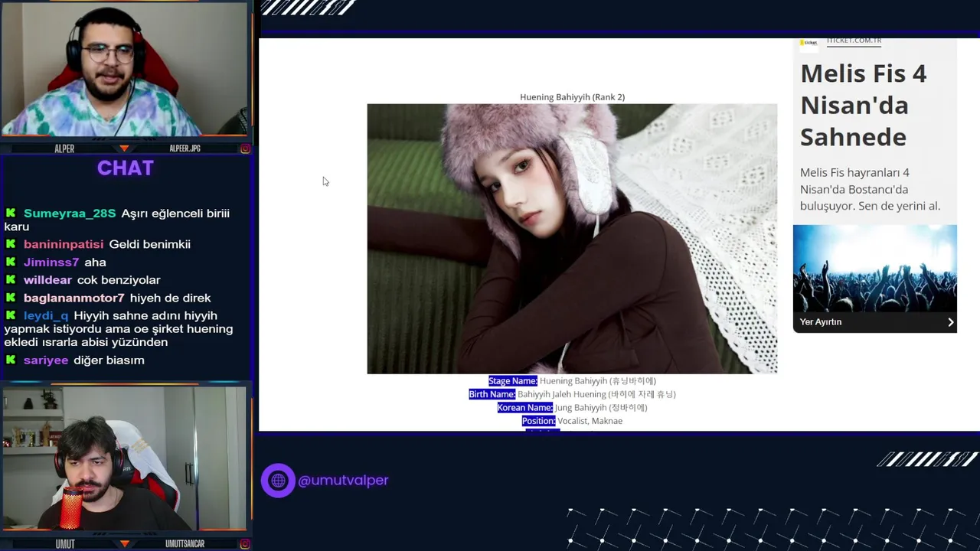Click the username baglananmotor7 in chat
980x551 pixels.
point(73,298)
